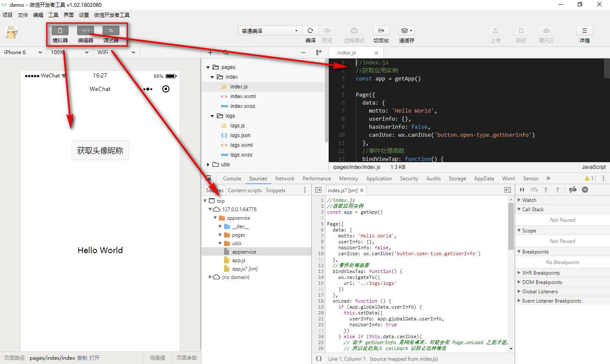Collapse the logs folder
Viewport: 610px width, 364px height.
pos(212,116)
